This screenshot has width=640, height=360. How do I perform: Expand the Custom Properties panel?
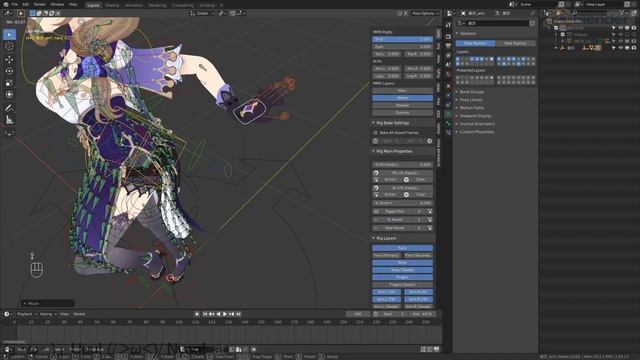click(477, 132)
